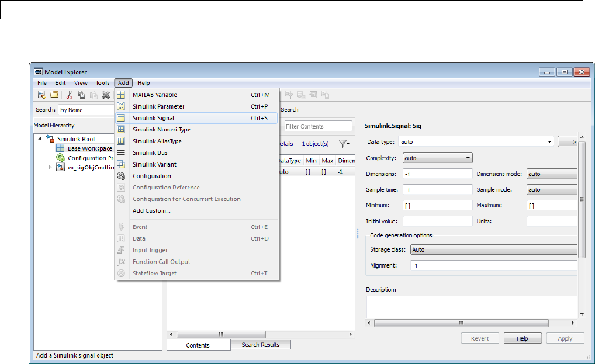Click the Simulink AliasType menu icon

pyautogui.click(x=121, y=141)
